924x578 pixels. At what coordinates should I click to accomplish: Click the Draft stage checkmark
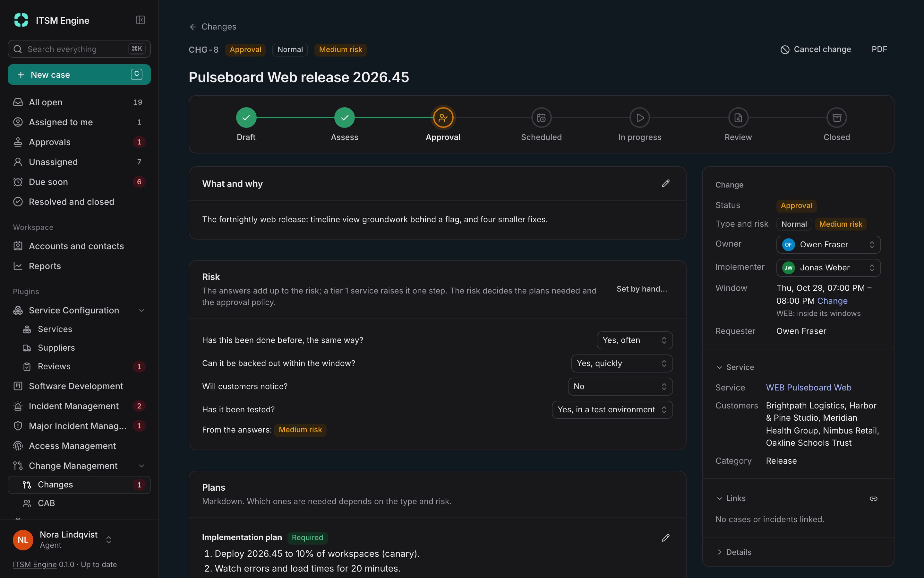246,118
